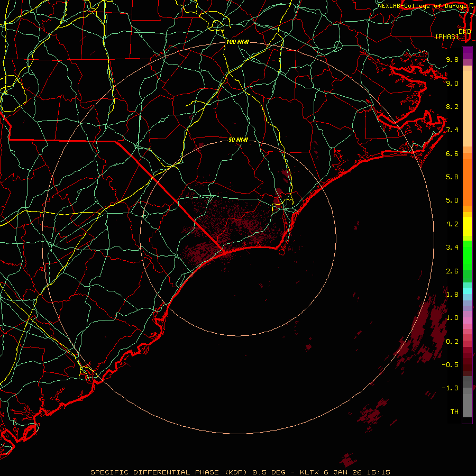Click the 'SPECIFIC DIFFERENTIAL PHASE (KDP)' caption

[x=170, y=472]
